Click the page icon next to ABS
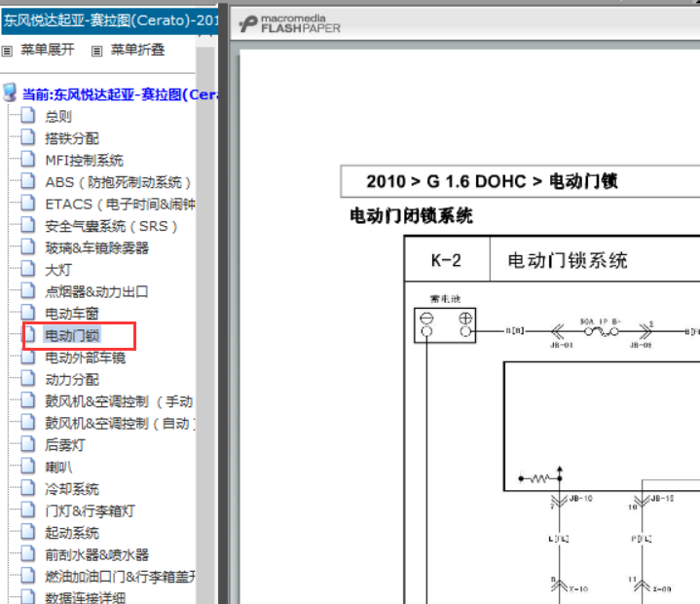This screenshot has height=604, width=700. 28,181
